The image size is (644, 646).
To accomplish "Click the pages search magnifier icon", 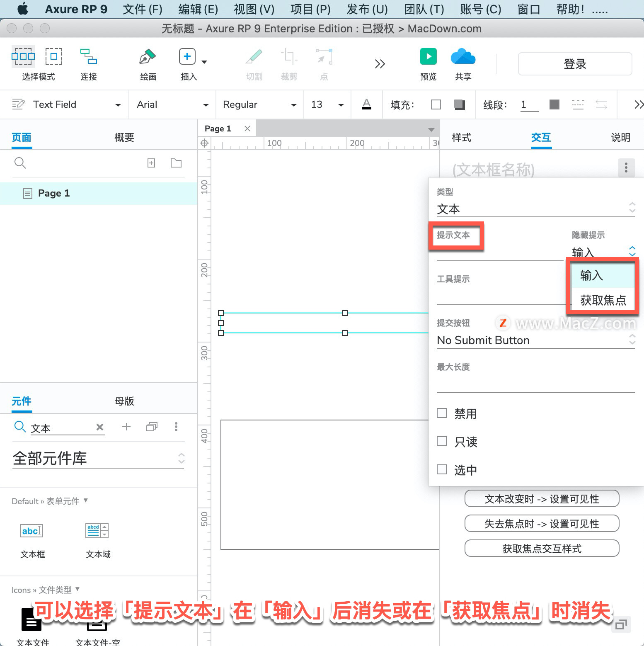I will coord(20,163).
